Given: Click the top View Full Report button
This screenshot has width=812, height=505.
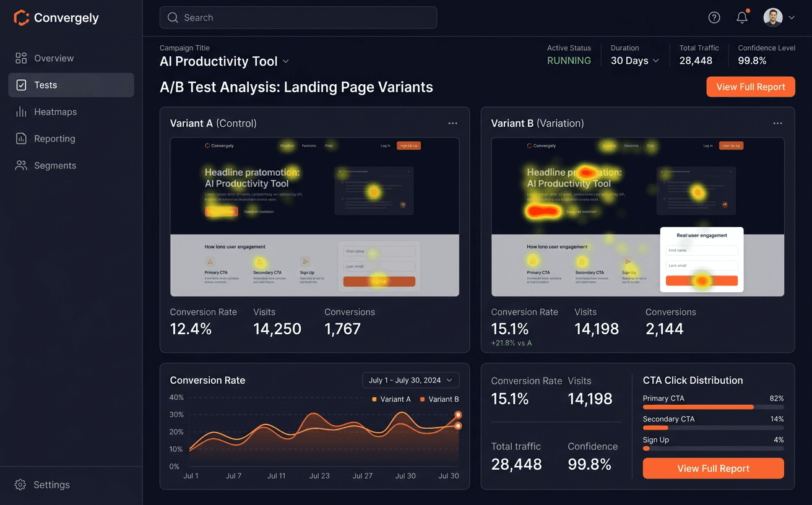Looking at the screenshot, I should (x=751, y=87).
